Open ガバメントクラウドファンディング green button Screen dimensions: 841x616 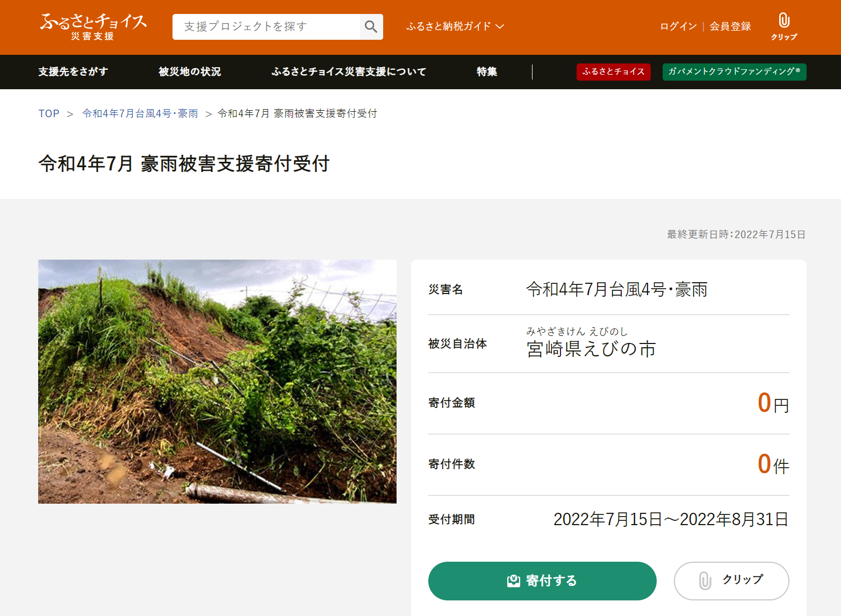click(x=734, y=71)
